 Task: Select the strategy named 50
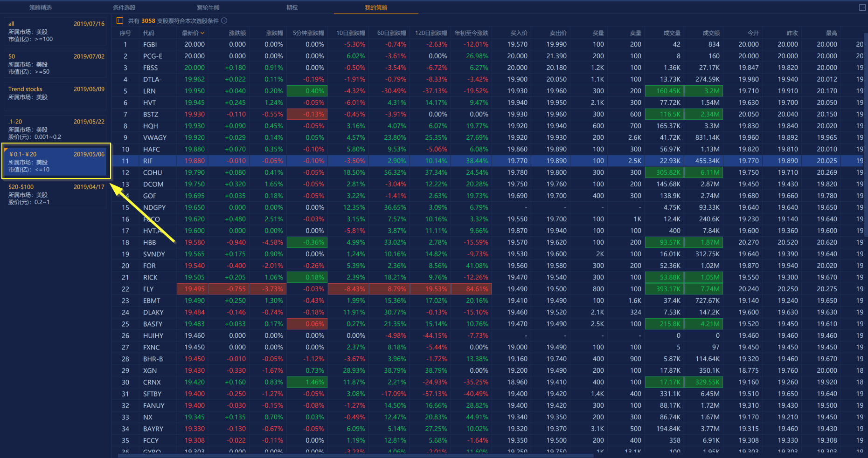(x=56, y=64)
